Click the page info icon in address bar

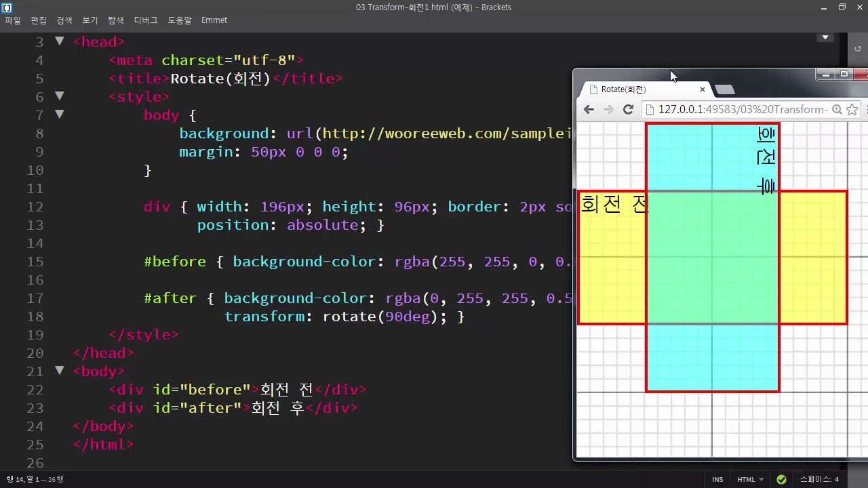[x=650, y=110]
